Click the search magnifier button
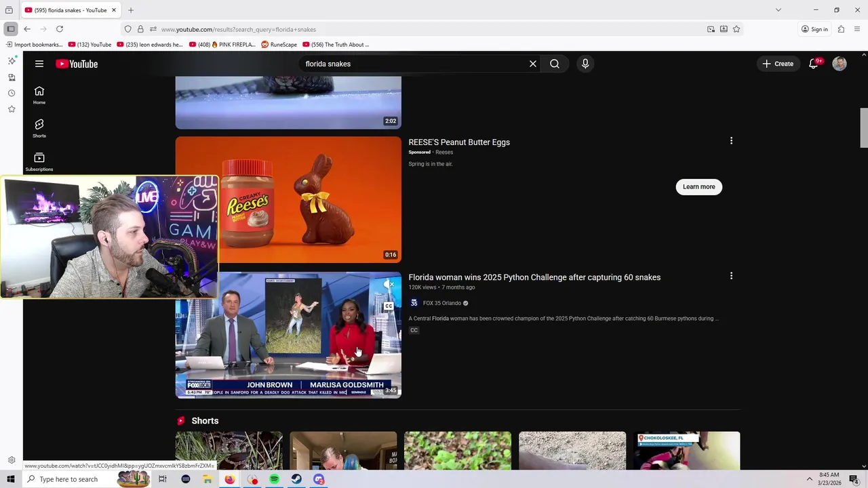This screenshot has width=868, height=488. (555, 64)
